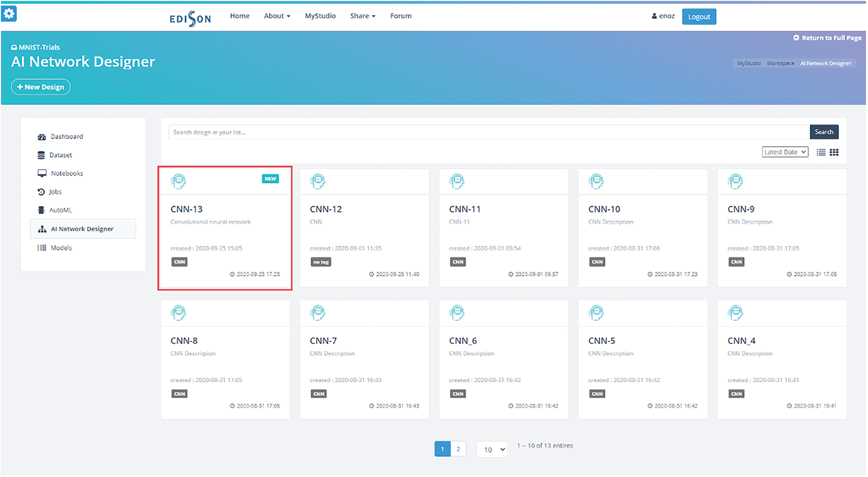Image resolution: width=868 pixels, height=477 pixels.
Task: Open Dataset from the sidebar
Action: (x=60, y=155)
